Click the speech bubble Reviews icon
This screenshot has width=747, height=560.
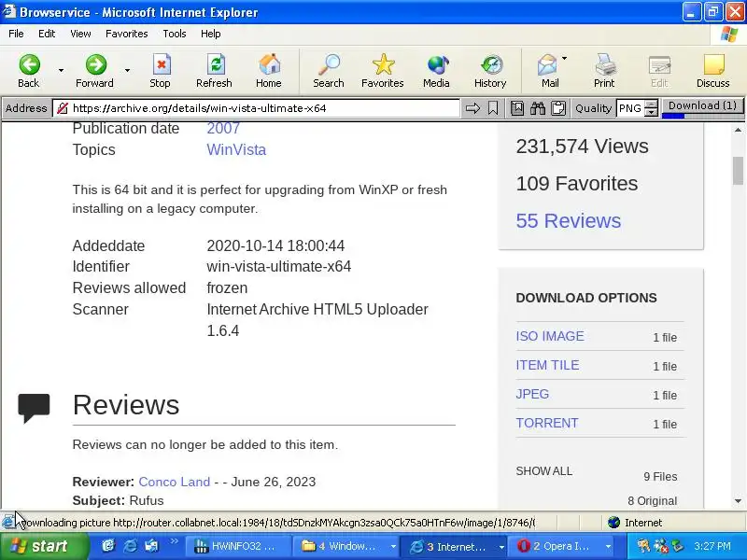(x=34, y=408)
